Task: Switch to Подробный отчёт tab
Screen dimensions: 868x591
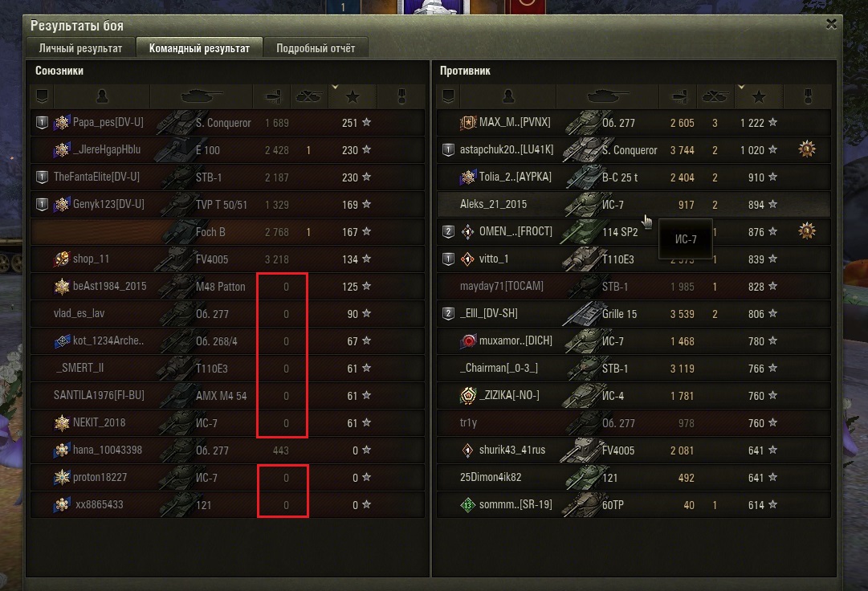Action: click(316, 48)
